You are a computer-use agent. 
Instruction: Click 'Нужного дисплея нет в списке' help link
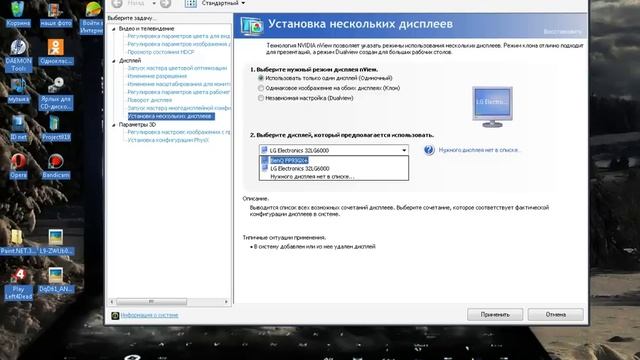[480, 150]
